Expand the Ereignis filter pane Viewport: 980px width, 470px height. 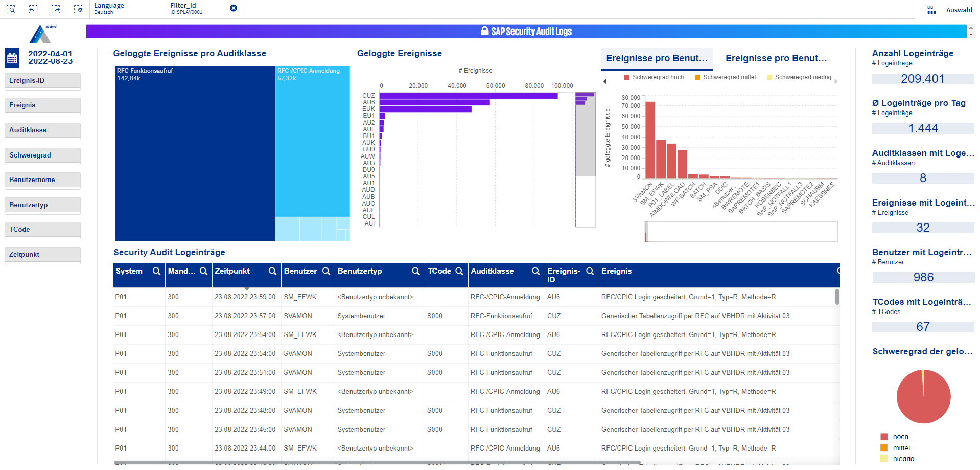pos(42,105)
